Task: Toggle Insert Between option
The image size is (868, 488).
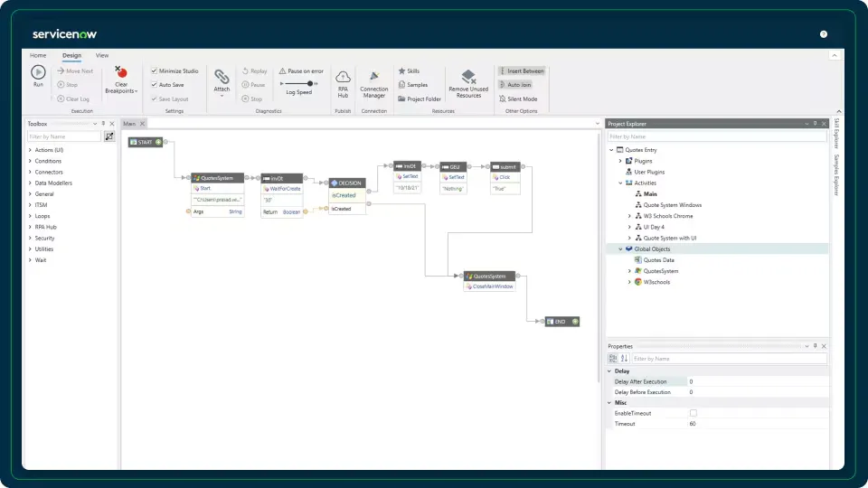Action: click(522, 70)
